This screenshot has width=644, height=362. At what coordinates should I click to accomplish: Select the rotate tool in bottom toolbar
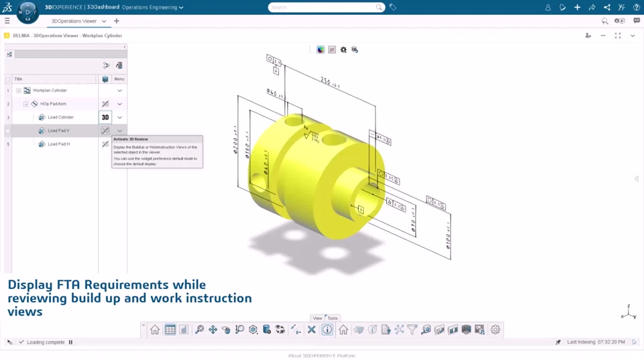226,330
